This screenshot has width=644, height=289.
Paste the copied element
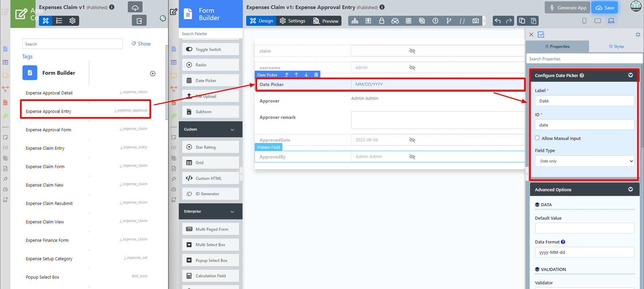(533, 21)
